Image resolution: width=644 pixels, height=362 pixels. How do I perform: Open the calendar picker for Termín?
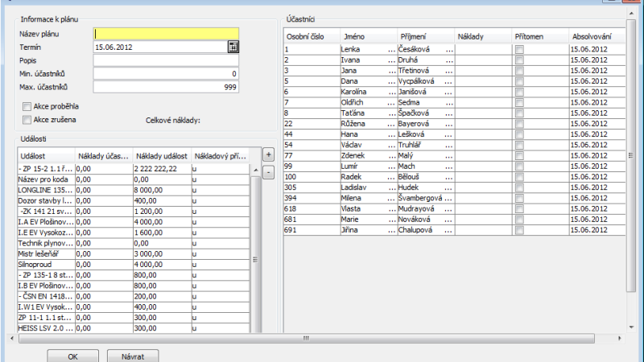pos(233,47)
